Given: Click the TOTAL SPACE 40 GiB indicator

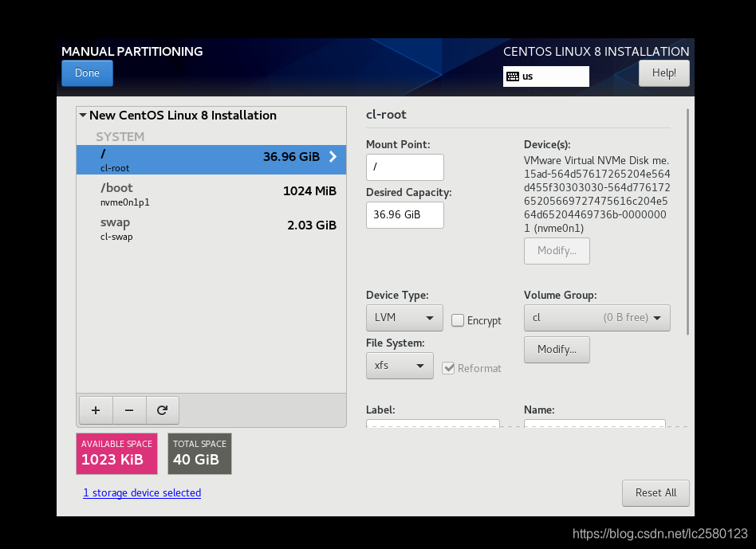Looking at the screenshot, I should pyautogui.click(x=199, y=453).
